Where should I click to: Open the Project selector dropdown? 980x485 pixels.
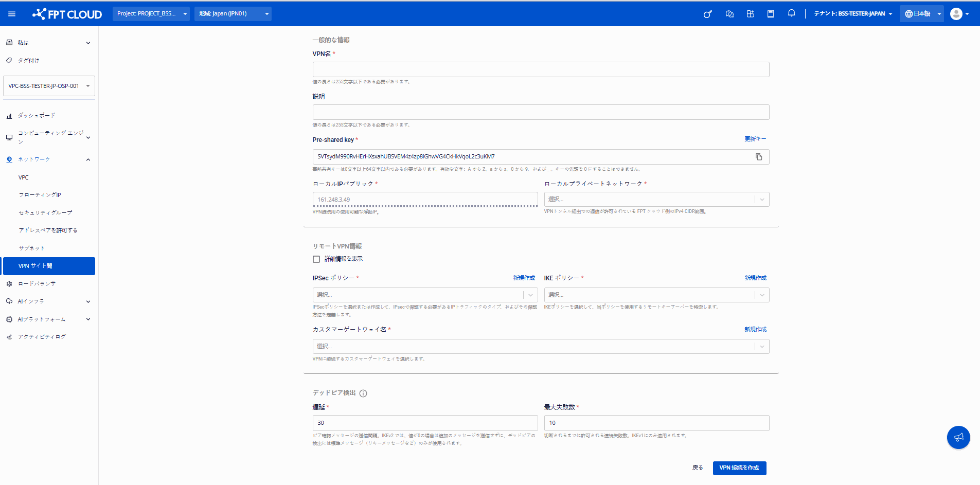coord(151,14)
